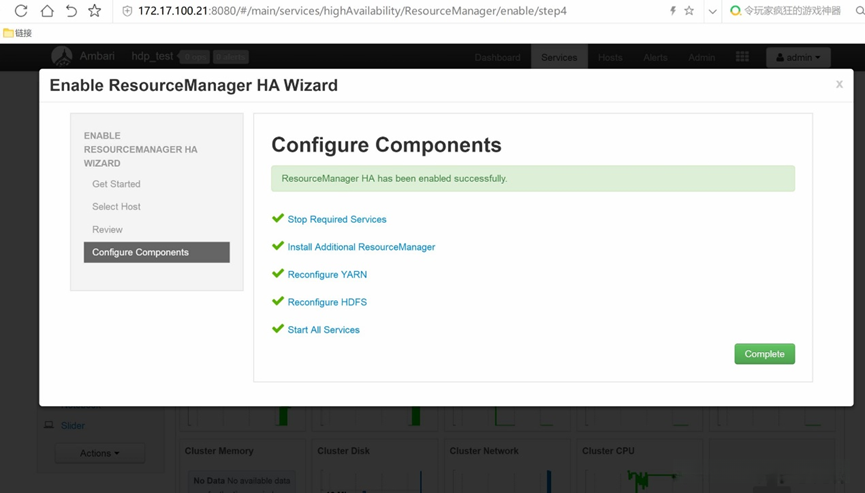Open the admin user dropdown

tap(798, 57)
